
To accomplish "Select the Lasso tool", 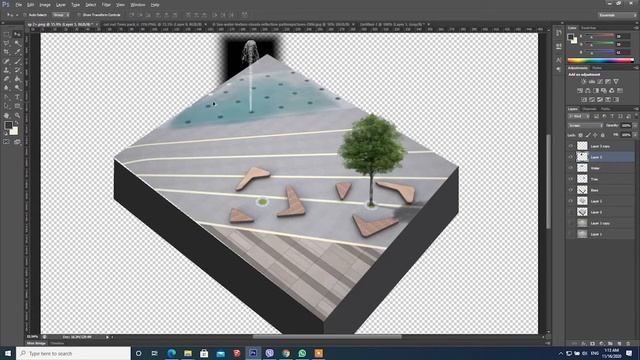I will (x=7, y=43).
